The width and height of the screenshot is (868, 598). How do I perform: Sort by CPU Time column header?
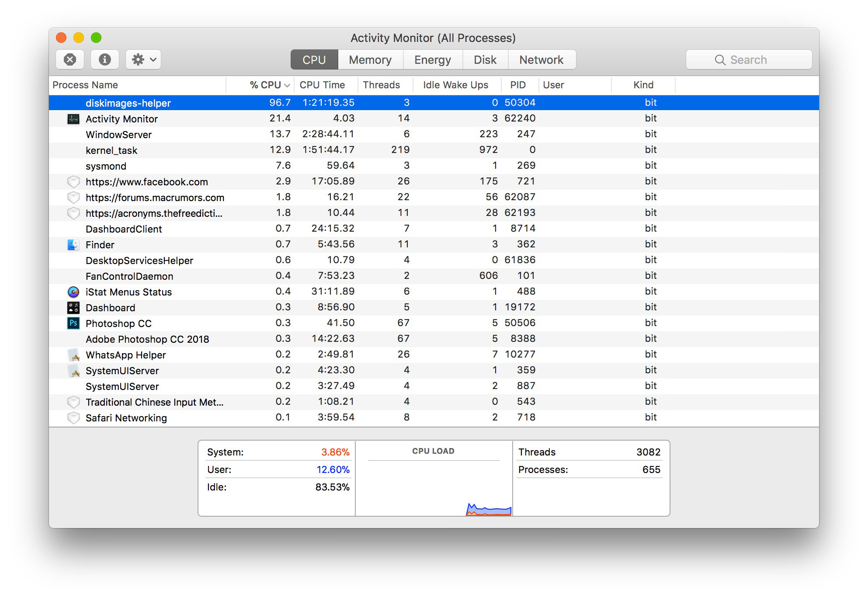(x=326, y=85)
